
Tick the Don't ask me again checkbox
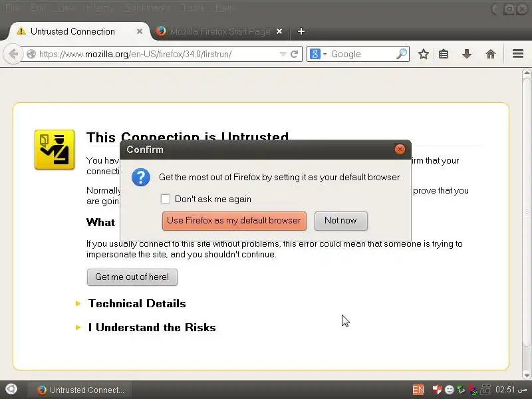pos(165,199)
